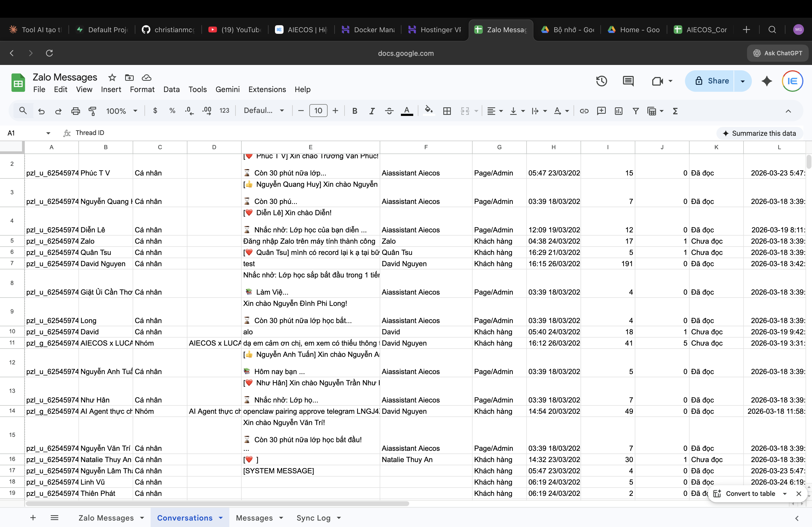Click the search menus magnifier icon
Screen dimensions: 812x527
coord(23,111)
